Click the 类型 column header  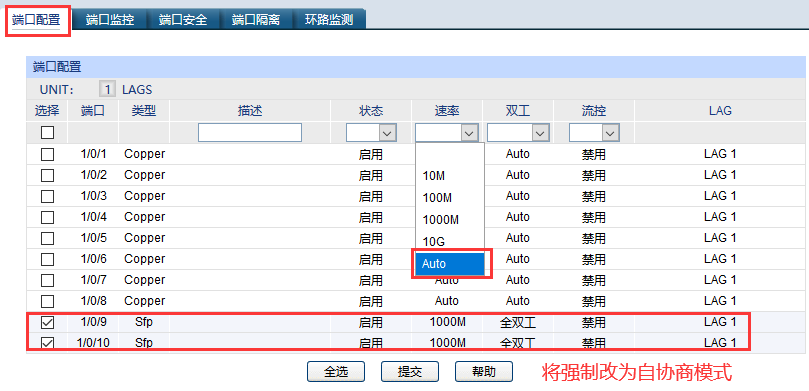pyautogui.click(x=144, y=110)
